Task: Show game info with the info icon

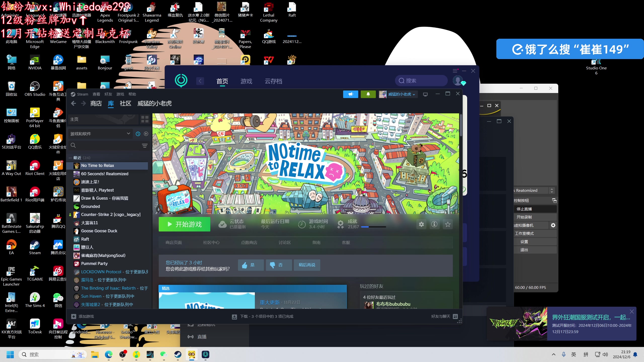Action: (x=434, y=224)
